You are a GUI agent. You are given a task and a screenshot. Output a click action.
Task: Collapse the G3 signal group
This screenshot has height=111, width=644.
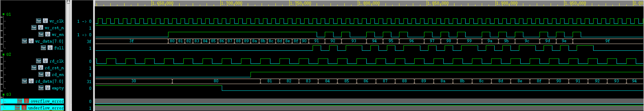pyautogui.click(x=3, y=94)
